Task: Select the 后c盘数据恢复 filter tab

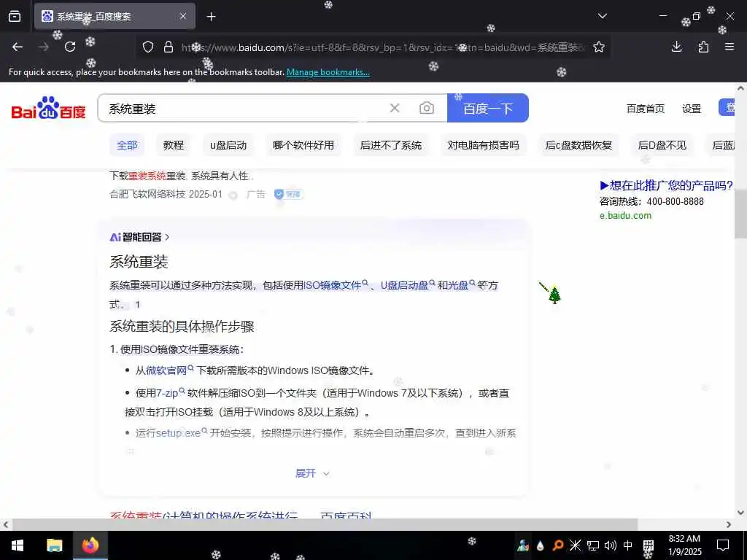Action: click(578, 145)
